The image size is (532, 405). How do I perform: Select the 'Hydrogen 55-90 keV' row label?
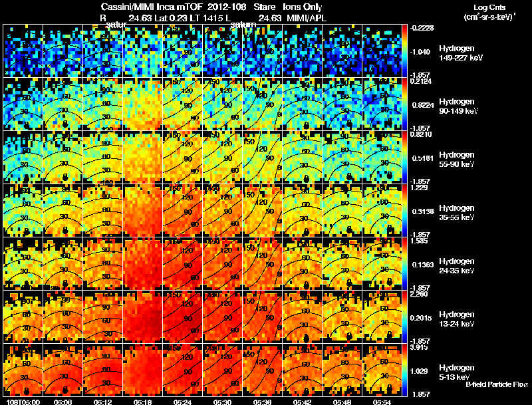457,160
